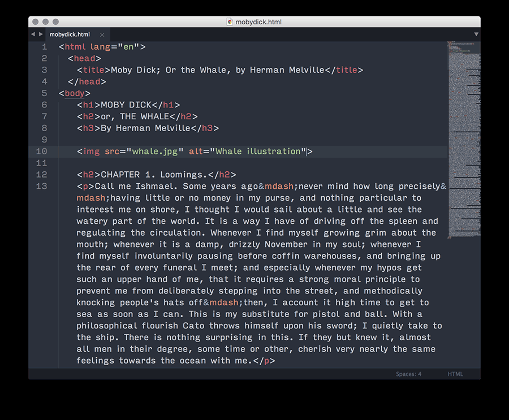509x420 pixels.
Task: Click the lang="en" attribute on line 1
Action: coord(115,47)
